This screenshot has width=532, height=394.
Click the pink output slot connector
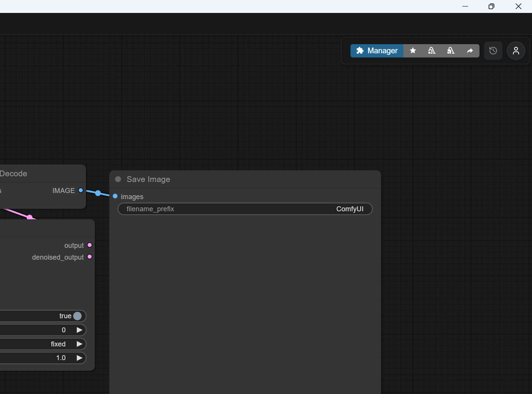(x=90, y=245)
